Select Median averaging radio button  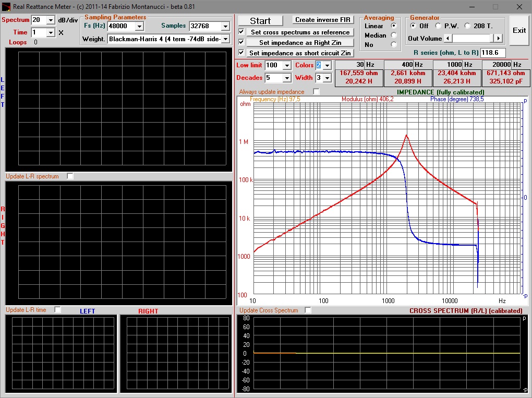tap(394, 35)
